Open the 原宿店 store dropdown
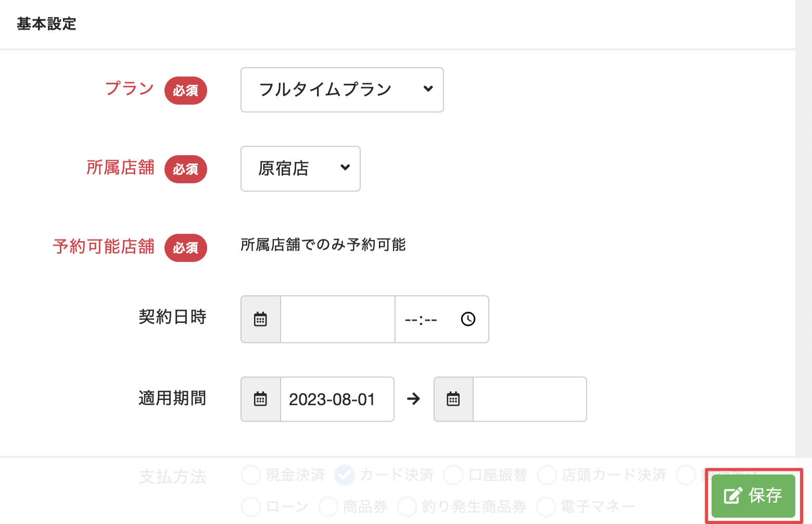 pos(300,169)
